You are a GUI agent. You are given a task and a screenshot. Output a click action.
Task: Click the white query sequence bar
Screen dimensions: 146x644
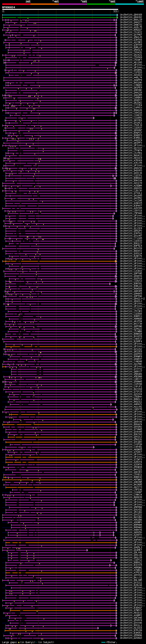(60, 10)
